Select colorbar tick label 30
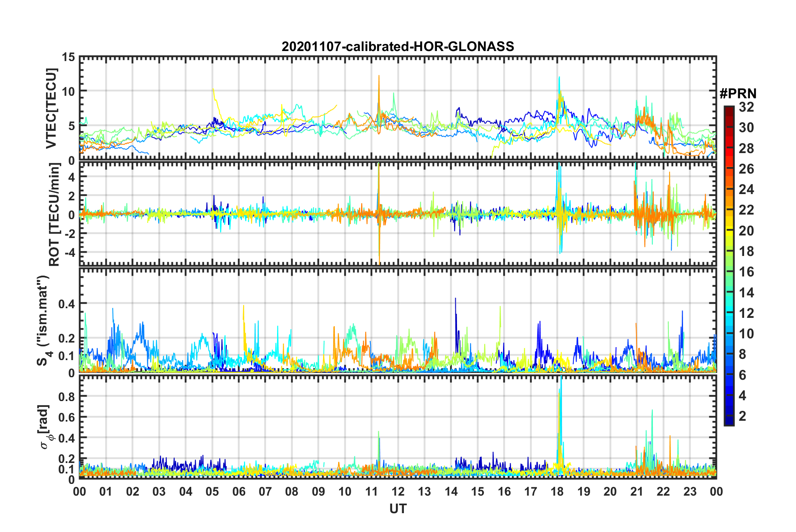The width and height of the screenshot is (796, 532). pyautogui.click(x=746, y=128)
